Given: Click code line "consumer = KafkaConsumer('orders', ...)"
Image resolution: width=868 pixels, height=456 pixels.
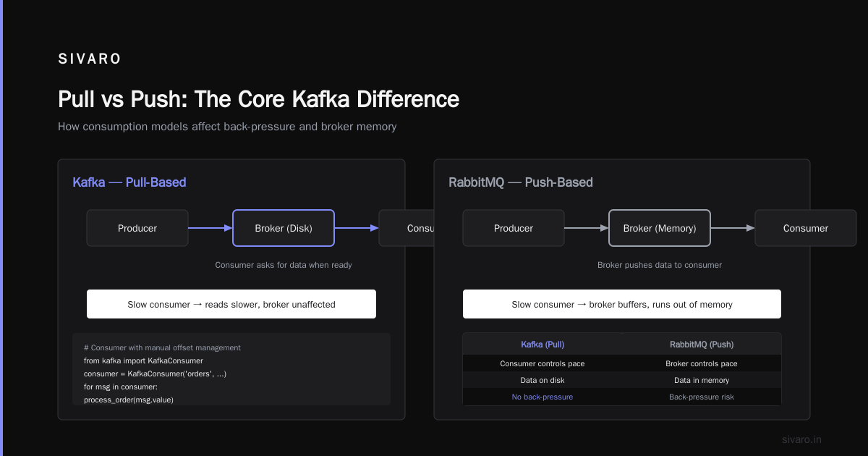Looking at the screenshot, I should tap(156, 373).
